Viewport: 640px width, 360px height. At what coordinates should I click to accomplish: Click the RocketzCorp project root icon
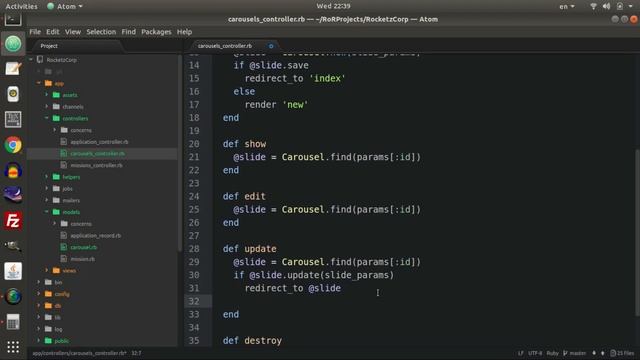[x=40, y=60]
